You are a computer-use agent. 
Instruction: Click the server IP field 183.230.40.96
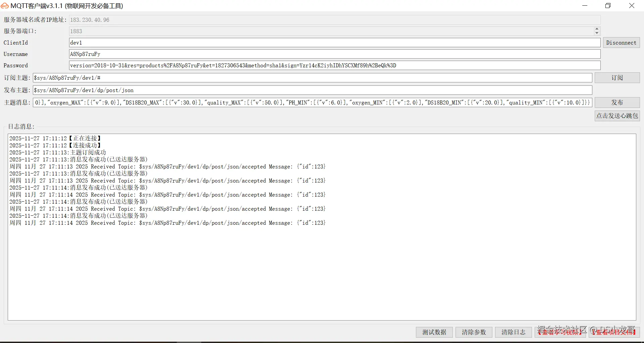tap(334, 20)
